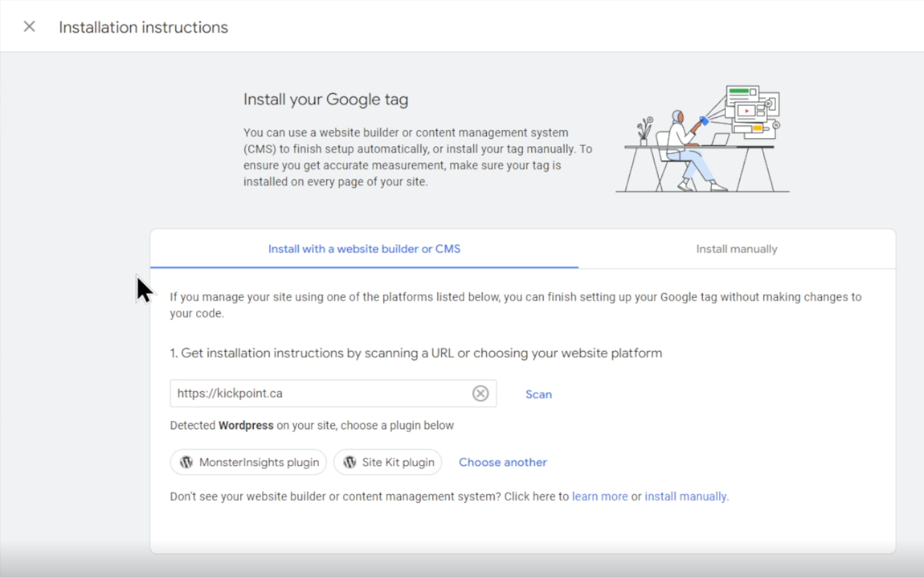
Task: Open the Install manually tab
Action: (x=737, y=249)
